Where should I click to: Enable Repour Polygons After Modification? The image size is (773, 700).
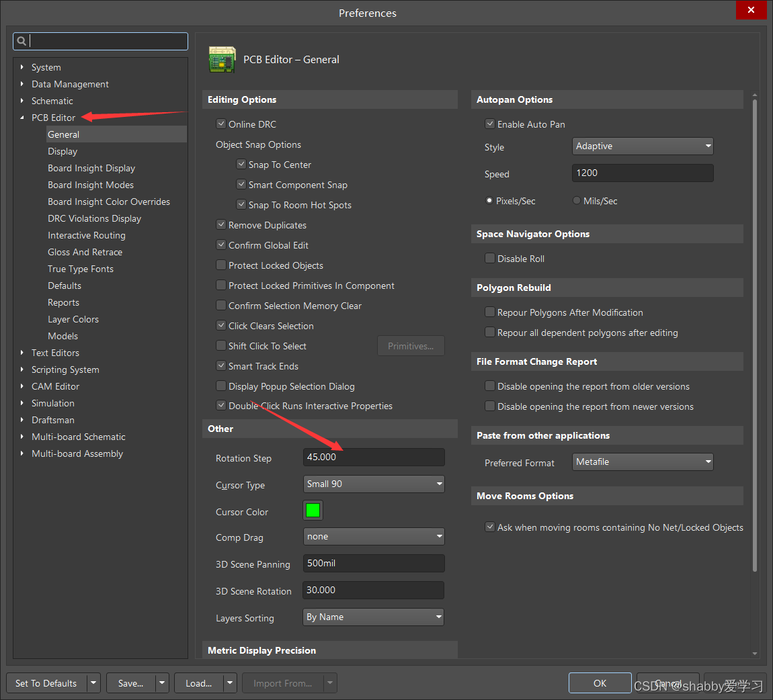point(489,312)
